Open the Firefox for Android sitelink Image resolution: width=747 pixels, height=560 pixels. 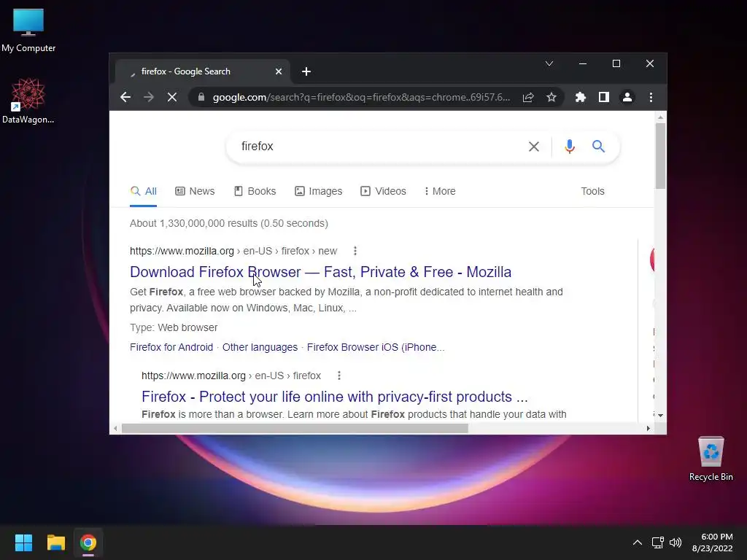(171, 347)
